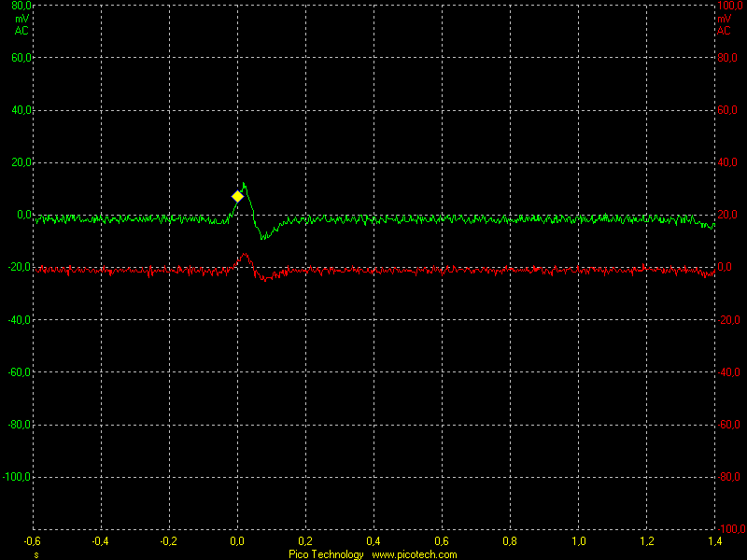Select the -0,6 tick on the time axis
The image size is (747, 560).
[x=33, y=540]
